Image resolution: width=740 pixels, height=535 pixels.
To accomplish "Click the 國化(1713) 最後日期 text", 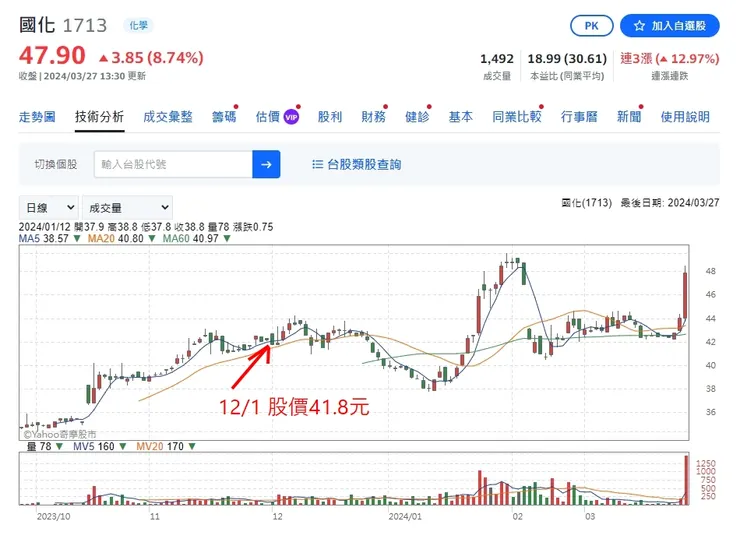I will pos(640,203).
